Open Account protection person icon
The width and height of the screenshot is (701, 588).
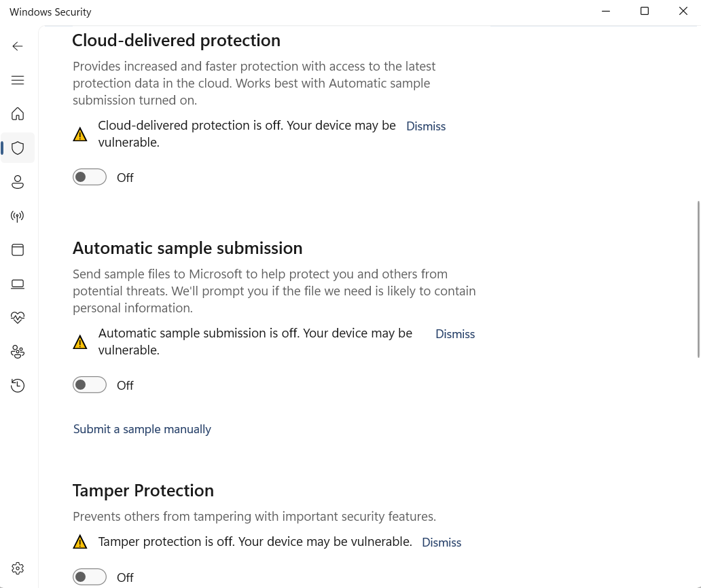[18, 182]
